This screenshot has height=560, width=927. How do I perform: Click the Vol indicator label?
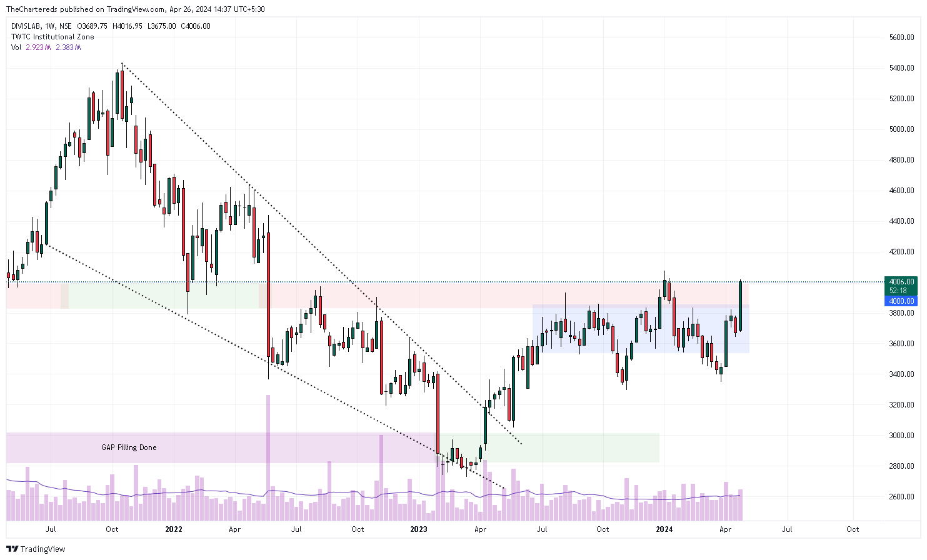point(16,47)
